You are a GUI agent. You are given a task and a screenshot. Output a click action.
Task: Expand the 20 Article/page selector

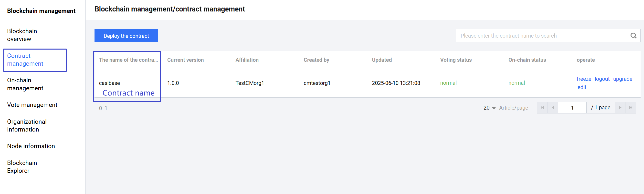point(489,108)
